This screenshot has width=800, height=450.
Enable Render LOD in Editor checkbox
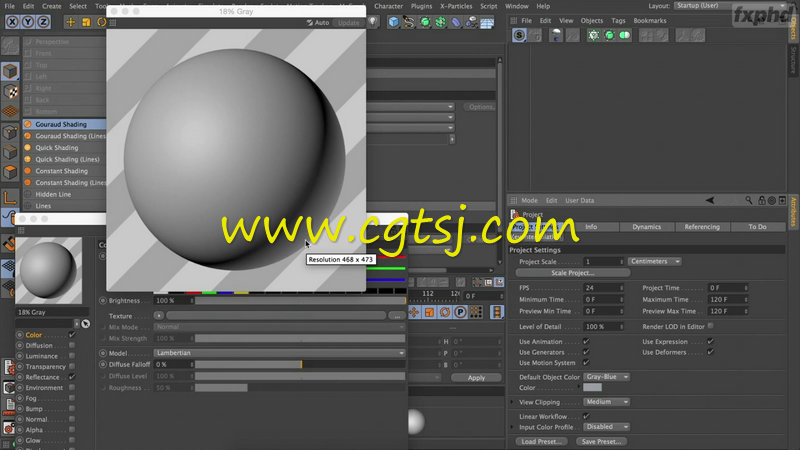[x=711, y=326]
